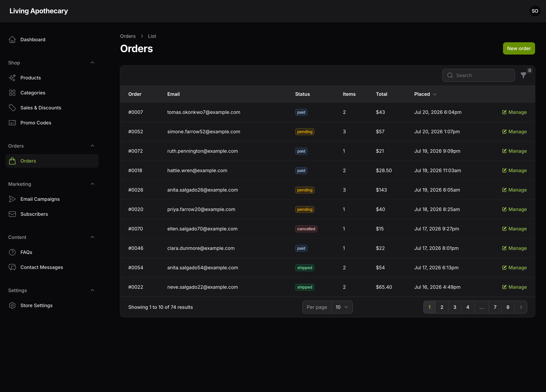The image size is (546, 392).
Task: Go to next page arrow
Action: click(x=521, y=307)
